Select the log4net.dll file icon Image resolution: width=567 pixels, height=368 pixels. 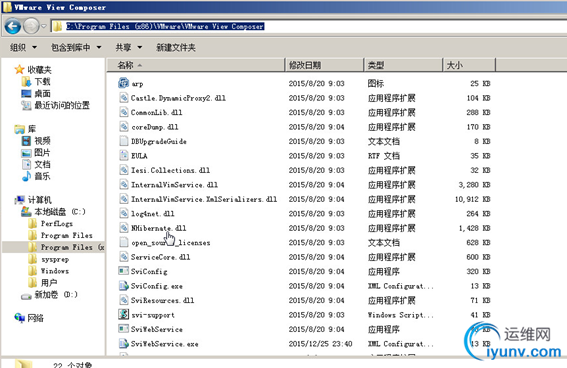(124, 213)
